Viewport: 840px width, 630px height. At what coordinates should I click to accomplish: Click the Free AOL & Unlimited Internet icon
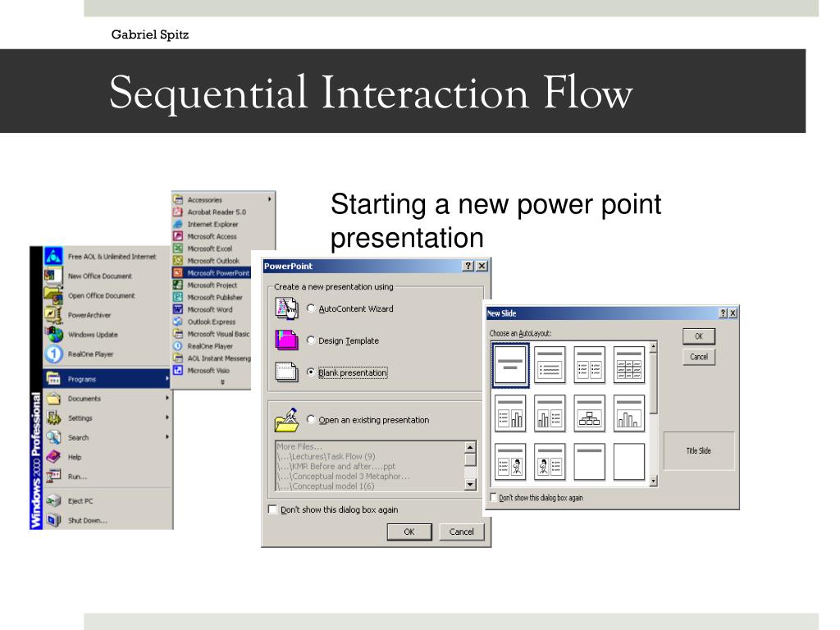coord(53,257)
